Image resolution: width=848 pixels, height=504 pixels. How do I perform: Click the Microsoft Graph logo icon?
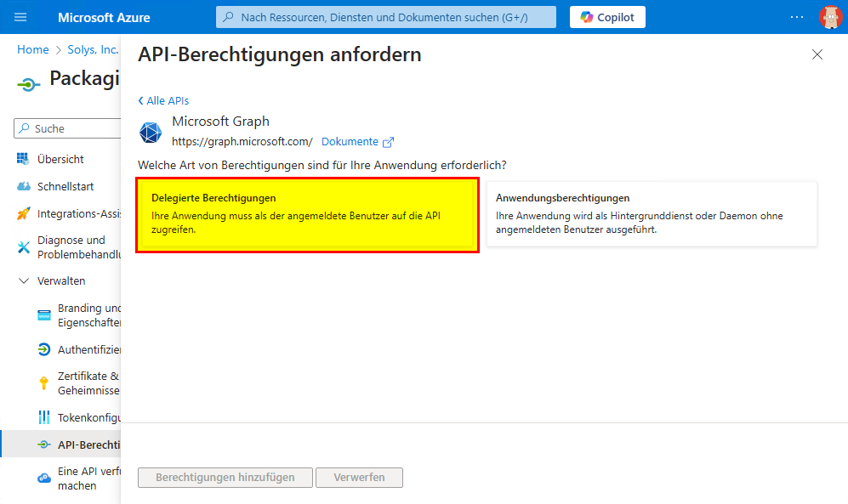pyautogui.click(x=151, y=133)
